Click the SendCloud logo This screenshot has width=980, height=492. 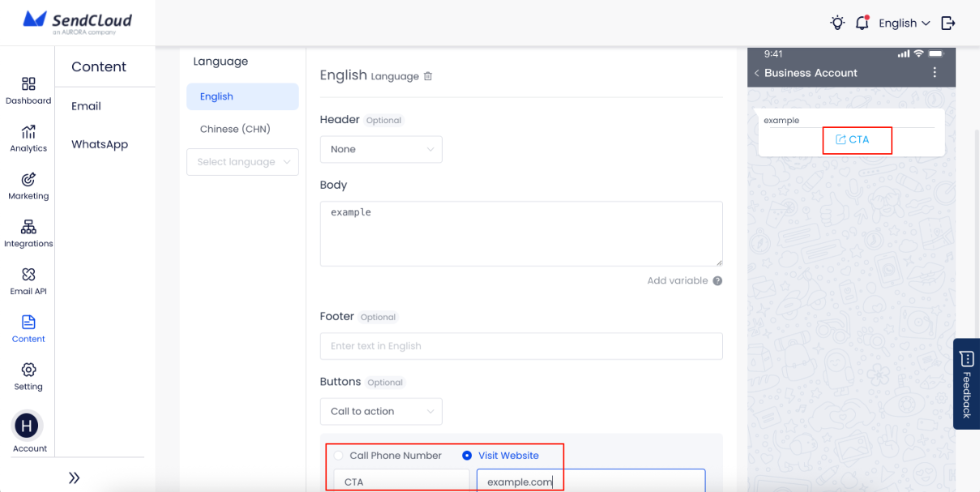pyautogui.click(x=77, y=21)
